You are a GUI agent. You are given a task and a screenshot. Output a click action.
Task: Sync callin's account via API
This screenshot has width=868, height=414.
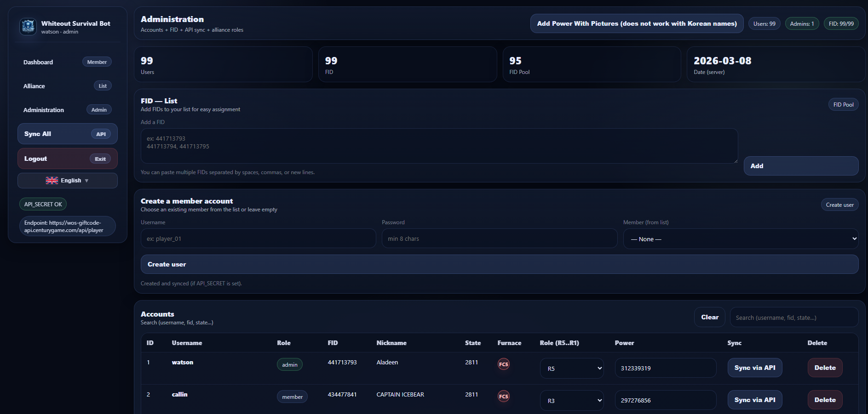(754, 400)
